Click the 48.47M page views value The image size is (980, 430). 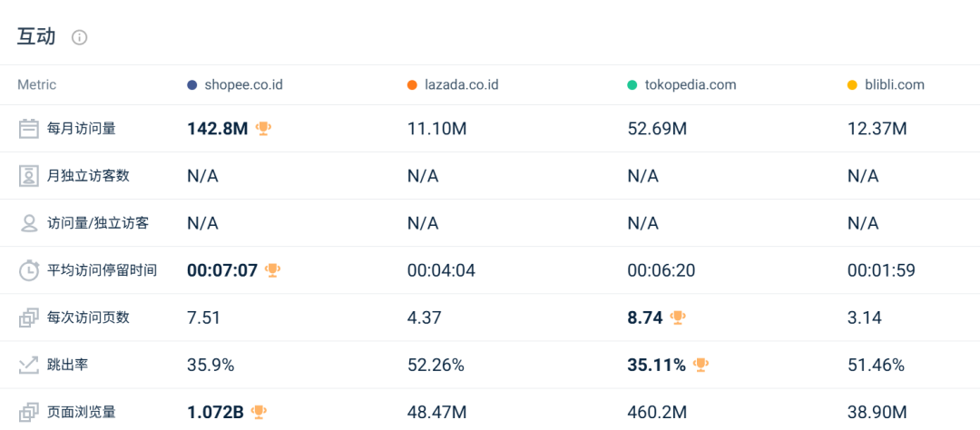point(436,413)
